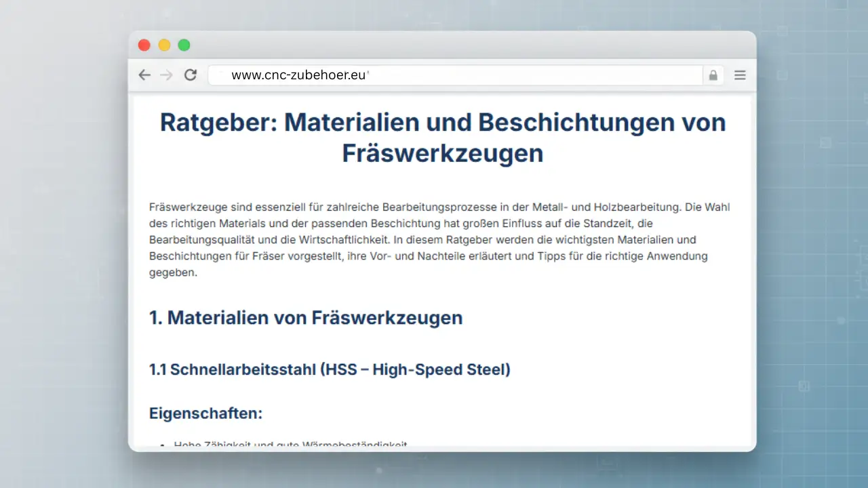
Task: Click the browser back arrow
Action: point(144,75)
